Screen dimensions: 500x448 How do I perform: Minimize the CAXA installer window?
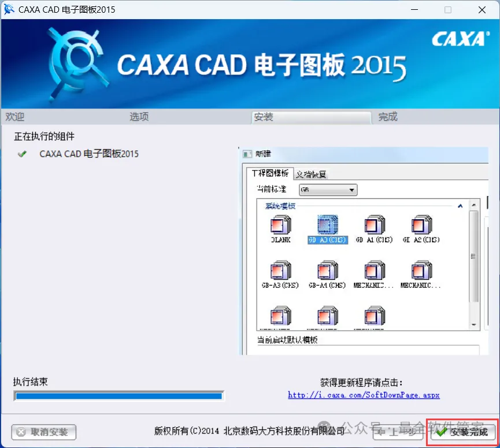tap(414, 10)
